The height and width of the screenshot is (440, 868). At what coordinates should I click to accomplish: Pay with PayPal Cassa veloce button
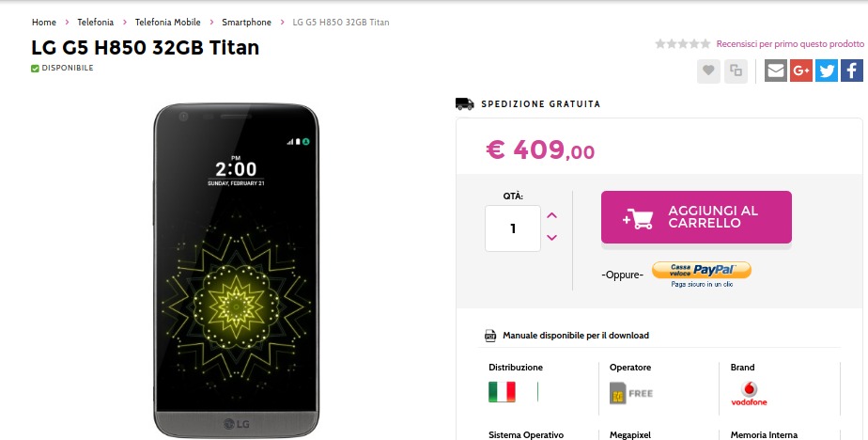pyautogui.click(x=702, y=270)
